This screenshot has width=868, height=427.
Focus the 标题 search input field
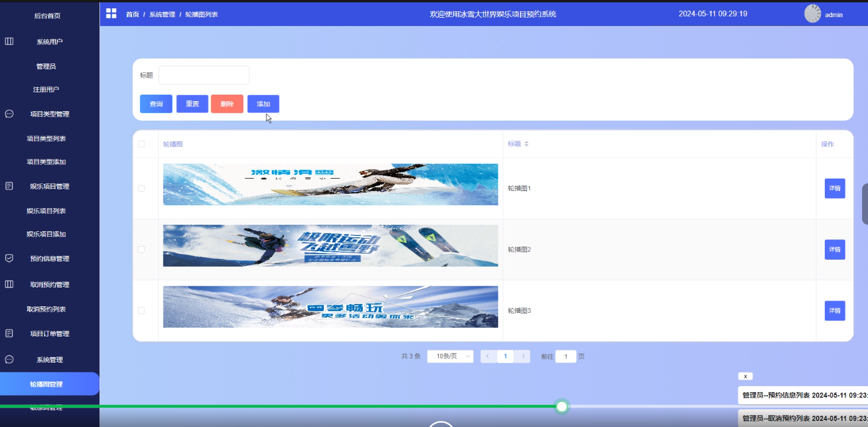pos(204,75)
